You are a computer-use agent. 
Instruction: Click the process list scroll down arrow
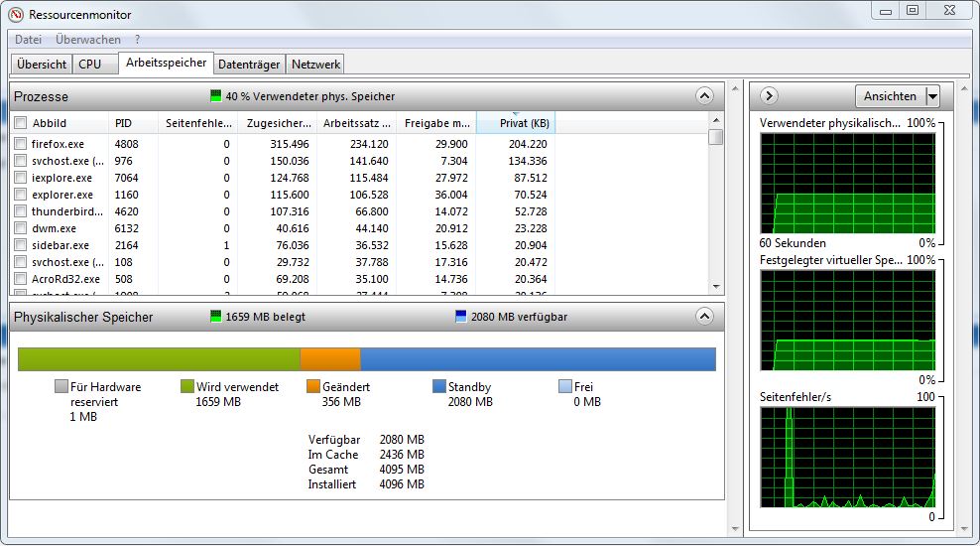coord(716,287)
